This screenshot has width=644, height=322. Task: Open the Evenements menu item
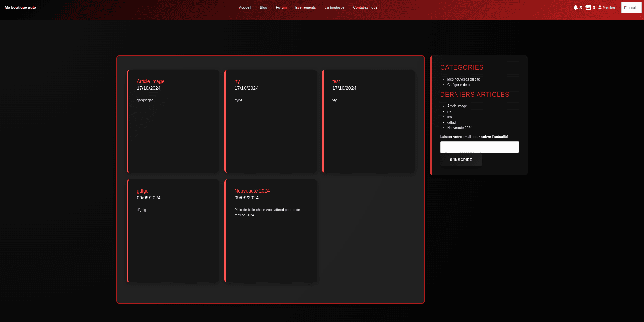click(305, 7)
